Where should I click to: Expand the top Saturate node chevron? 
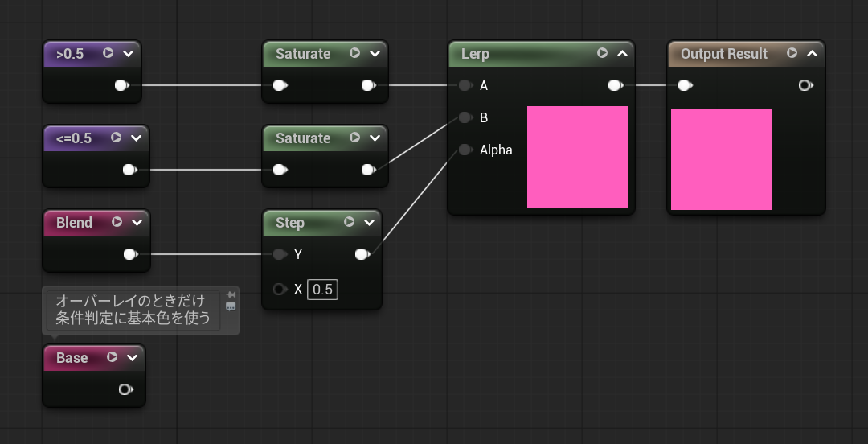click(375, 54)
